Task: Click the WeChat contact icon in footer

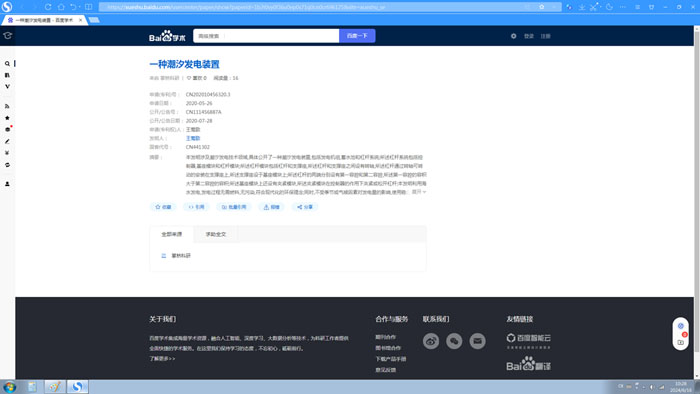Action: [454, 341]
